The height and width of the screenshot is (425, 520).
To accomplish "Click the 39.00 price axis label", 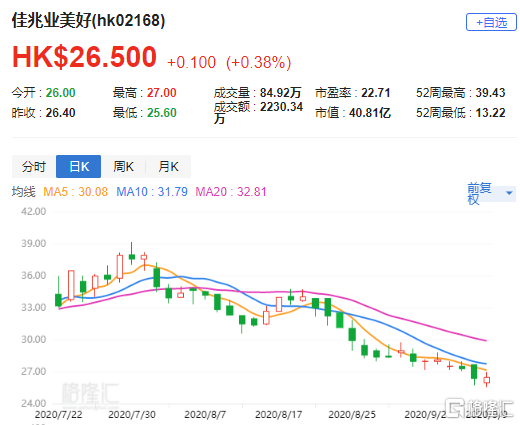I will click(34, 243).
